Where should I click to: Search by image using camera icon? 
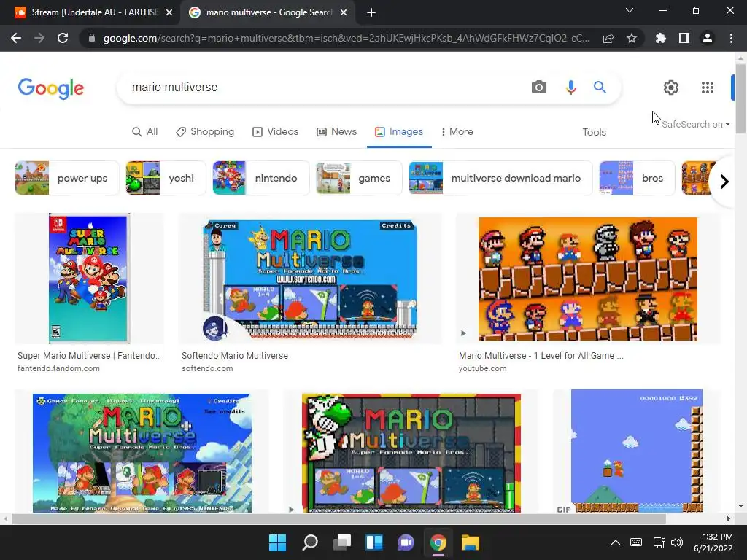coord(539,87)
